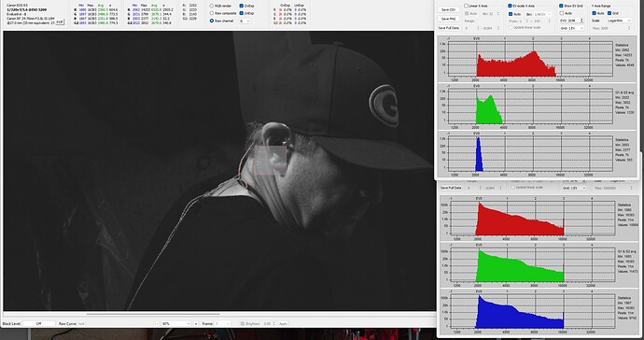This screenshot has height=340, width=644.
Task: Toggle the Y-Axis Range Grid checkbox
Action: [609, 13]
